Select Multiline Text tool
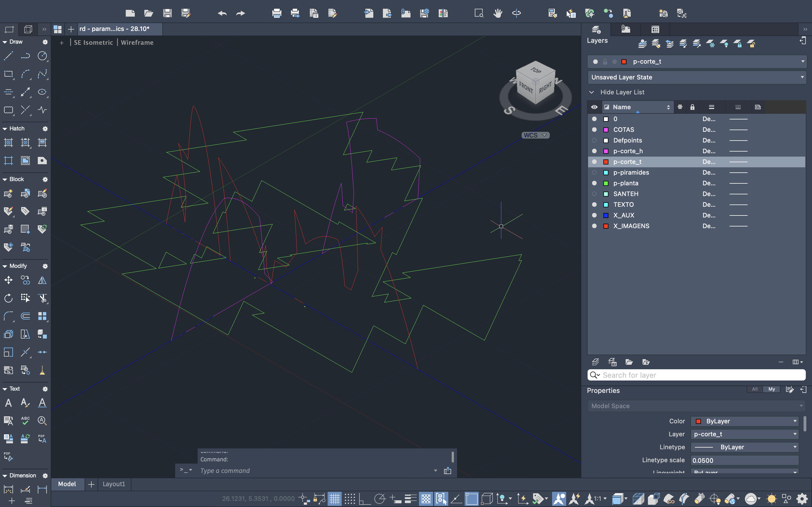The height and width of the screenshot is (507, 812). click(8, 403)
